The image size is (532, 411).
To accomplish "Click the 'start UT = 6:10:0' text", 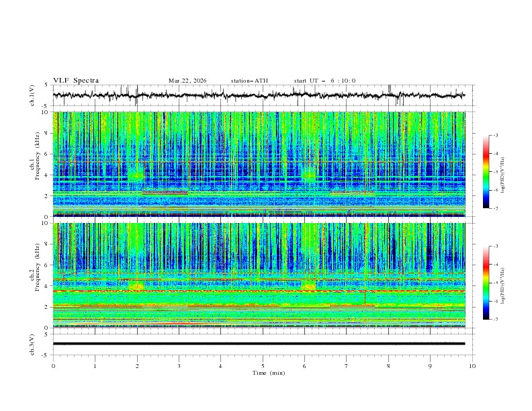I will [324, 81].
